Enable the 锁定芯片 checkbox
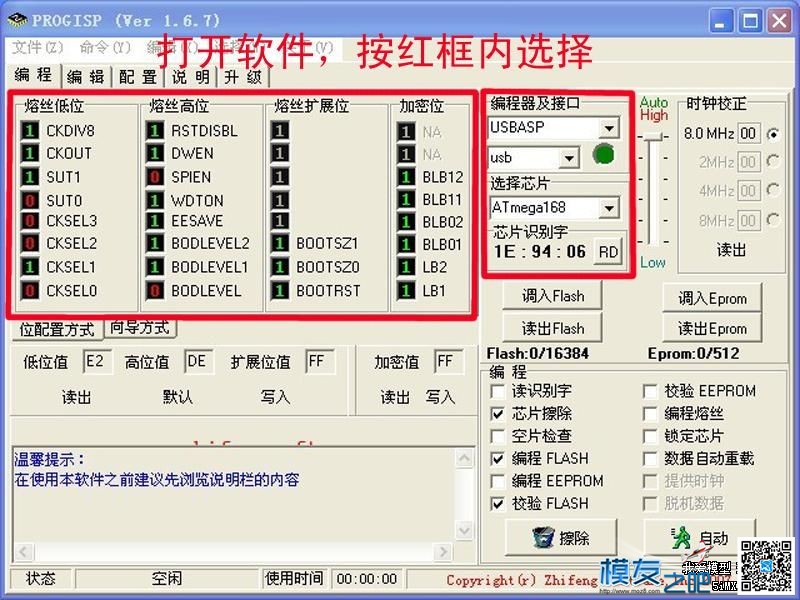The image size is (800, 600). click(650, 436)
